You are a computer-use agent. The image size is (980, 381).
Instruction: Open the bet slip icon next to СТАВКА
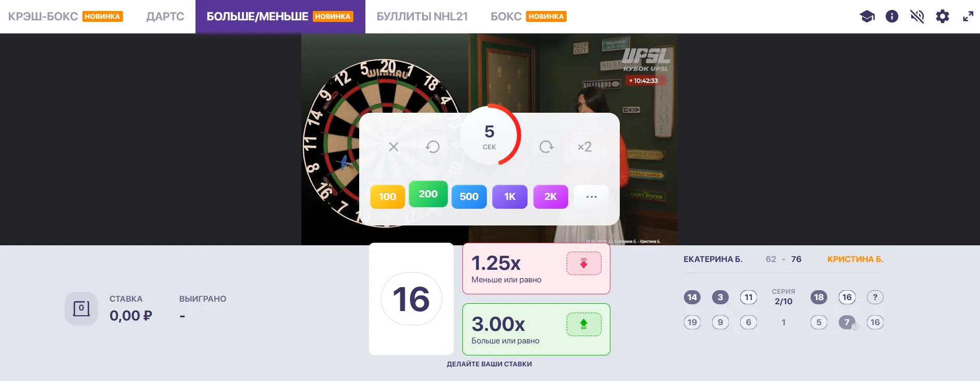point(81,308)
